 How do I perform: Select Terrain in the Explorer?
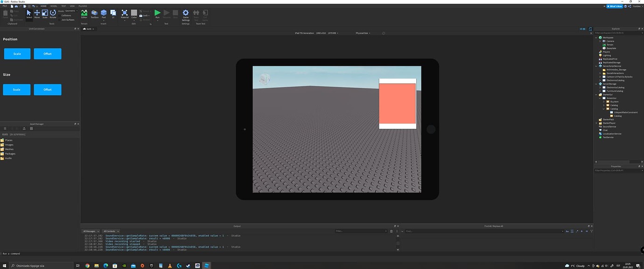click(x=609, y=45)
